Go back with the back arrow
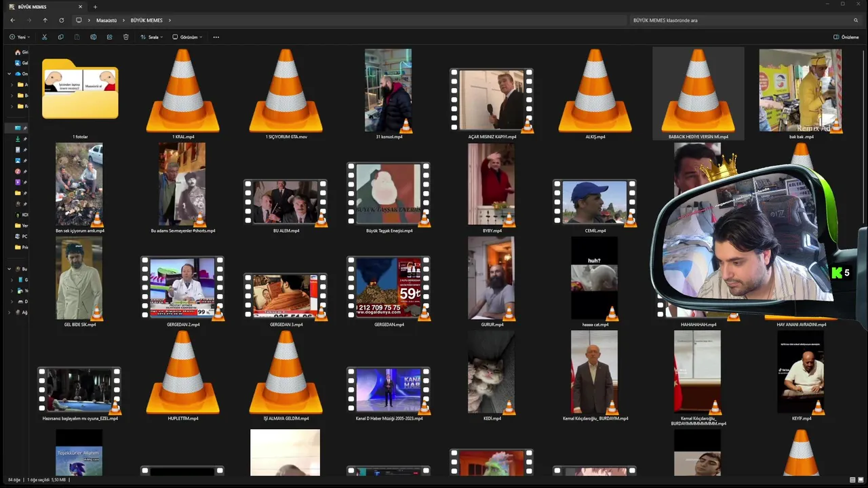This screenshot has height=488, width=868. (x=12, y=20)
